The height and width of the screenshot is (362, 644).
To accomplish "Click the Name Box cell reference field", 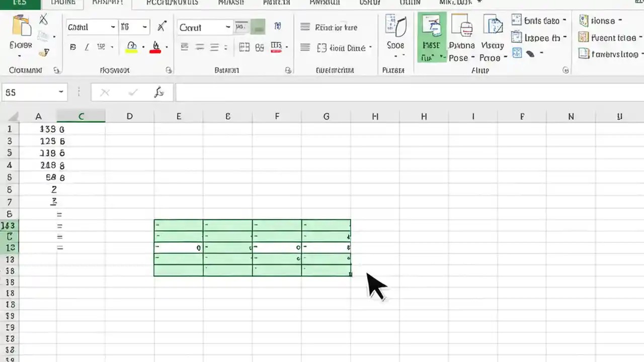I will pyautogui.click(x=30, y=92).
